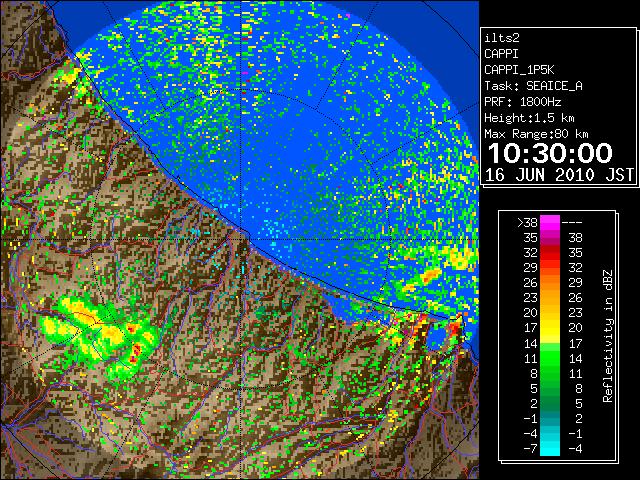Pick the bright magenta >38 dBZ color band
Image resolution: width=640 pixels, height=480 pixels.
(x=550, y=222)
